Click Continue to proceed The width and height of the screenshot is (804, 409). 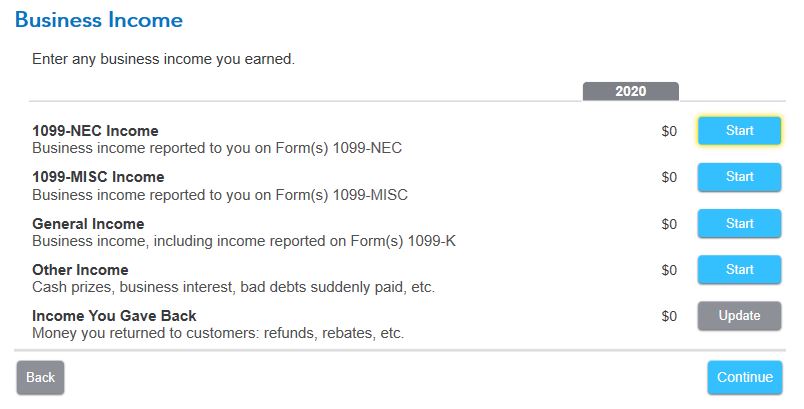pyautogui.click(x=745, y=377)
